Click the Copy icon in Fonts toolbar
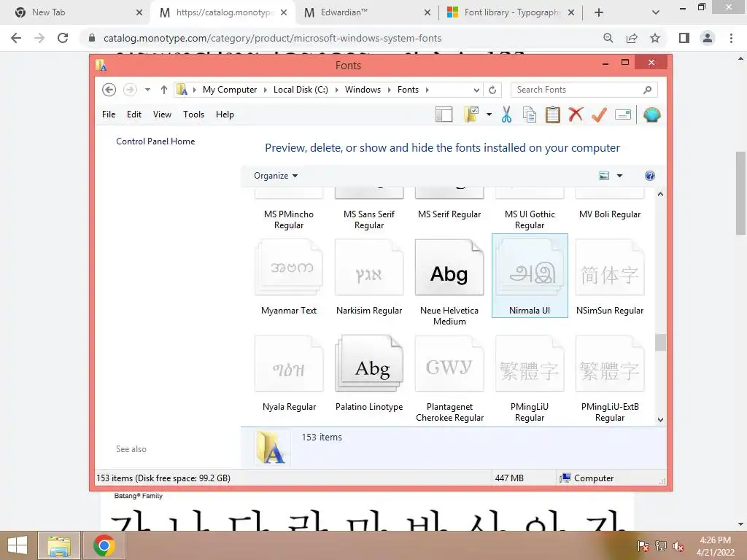The image size is (747, 560). click(530, 114)
